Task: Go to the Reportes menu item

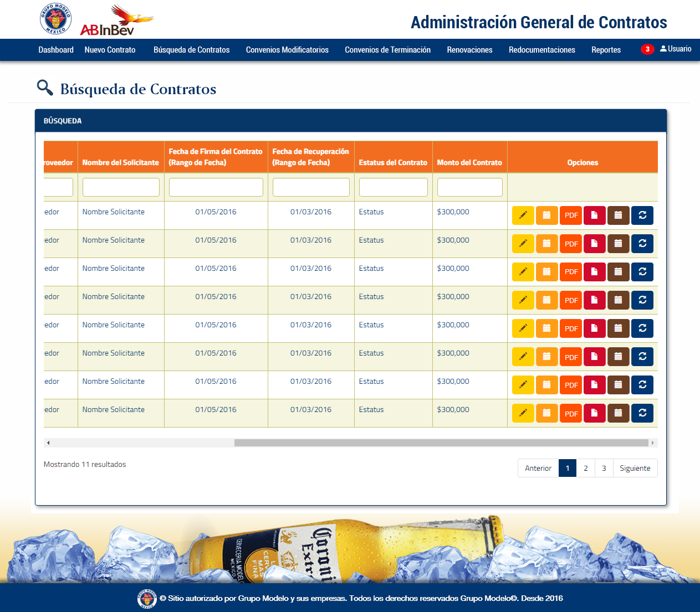Action: 606,50
